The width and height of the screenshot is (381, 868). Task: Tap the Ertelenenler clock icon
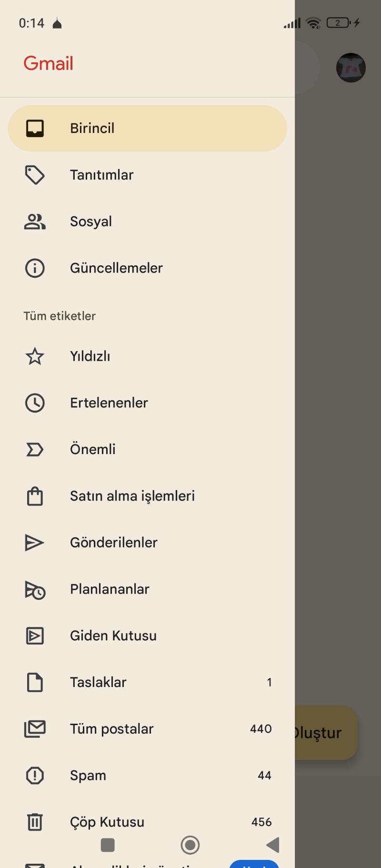point(35,403)
